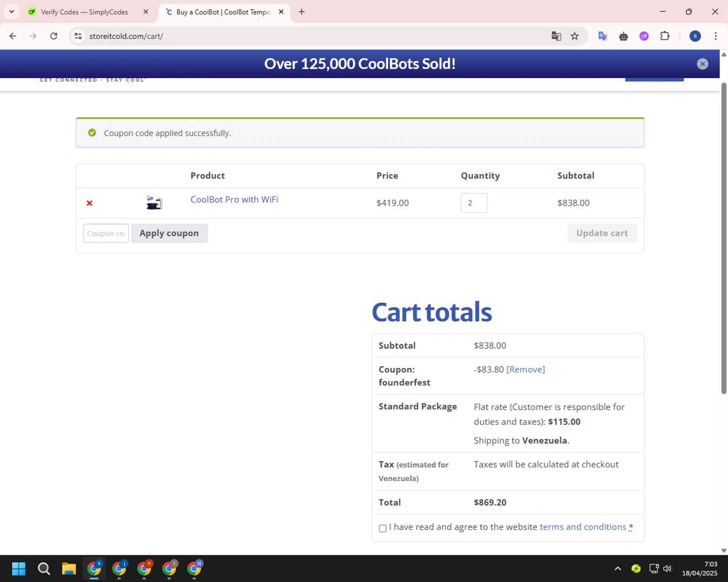The height and width of the screenshot is (582, 728).
Task: Open Windows taskbar search
Action: [x=44, y=568]
